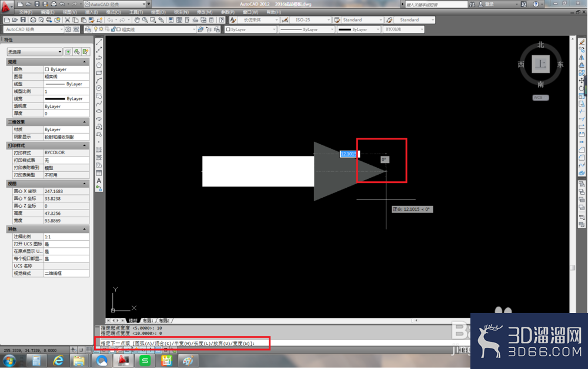Image resolution: width=588 pixels, height=369 pixels.
Task: Click the Zoom Realtime magnifier icon
Action: [145, 20]
